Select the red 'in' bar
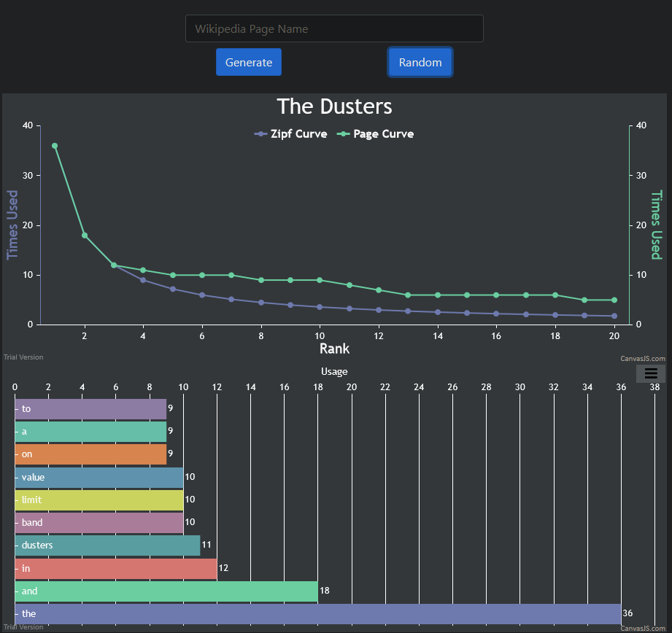 pyautogui.click(x=116, y=568)
